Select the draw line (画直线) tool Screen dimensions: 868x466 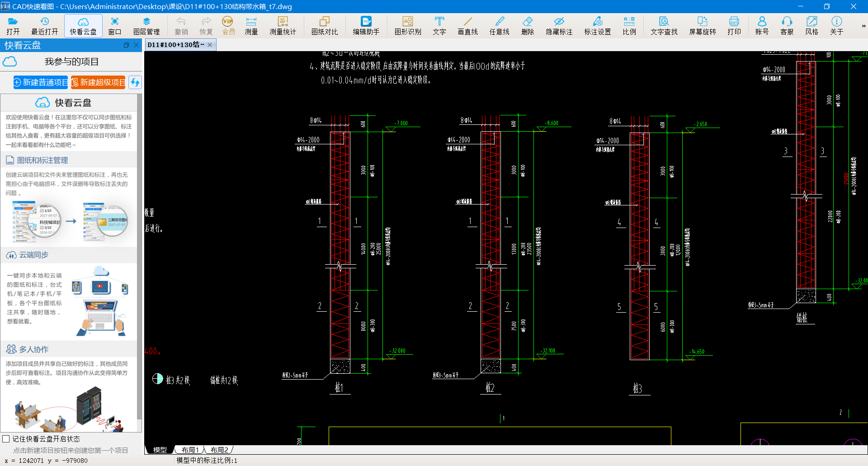coord(468,26)
